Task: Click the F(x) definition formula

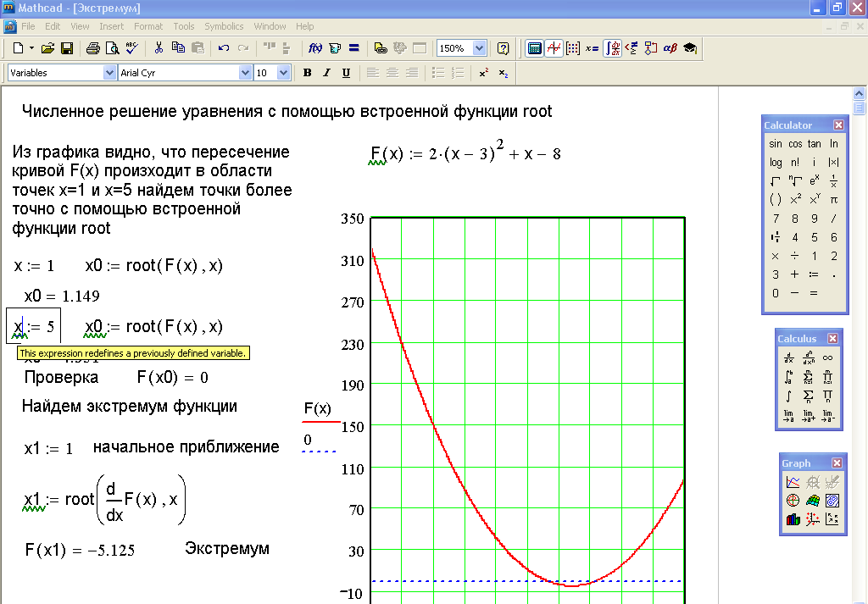Action: 465,152
